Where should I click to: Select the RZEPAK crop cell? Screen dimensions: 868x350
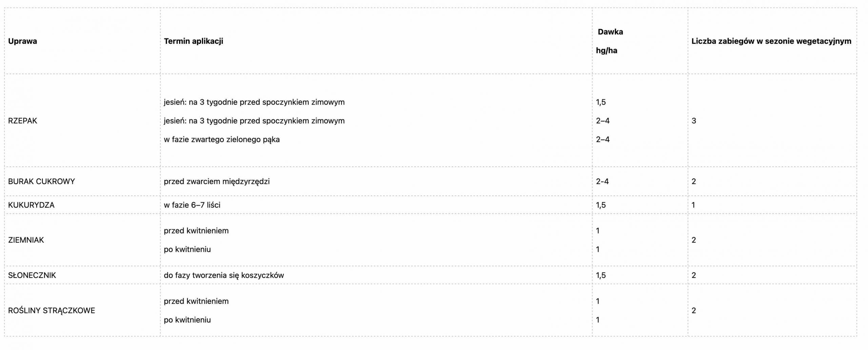(x=22, y=121)
